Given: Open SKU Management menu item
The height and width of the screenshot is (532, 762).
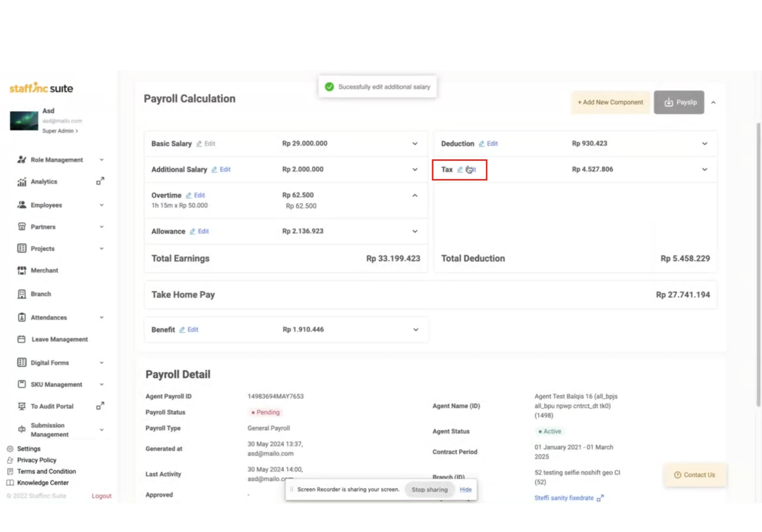Looking at the screenshot, I should pos(56,384).
